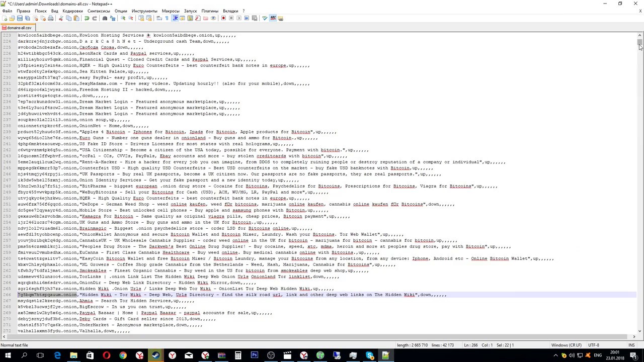Viewport: 644px width, 362px height.
Task: Cut selection with scissors icon
Action: [61, 18]
